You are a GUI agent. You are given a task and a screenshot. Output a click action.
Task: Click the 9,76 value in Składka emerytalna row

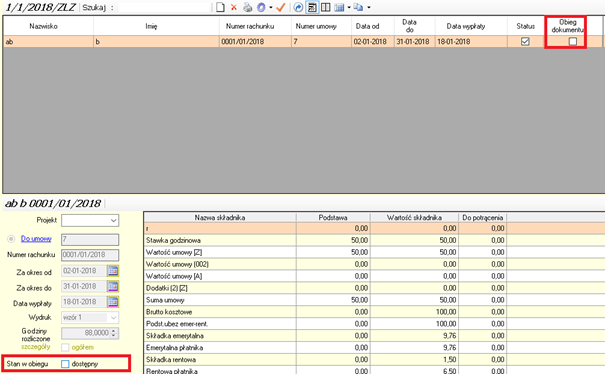(x=450, y=336)
